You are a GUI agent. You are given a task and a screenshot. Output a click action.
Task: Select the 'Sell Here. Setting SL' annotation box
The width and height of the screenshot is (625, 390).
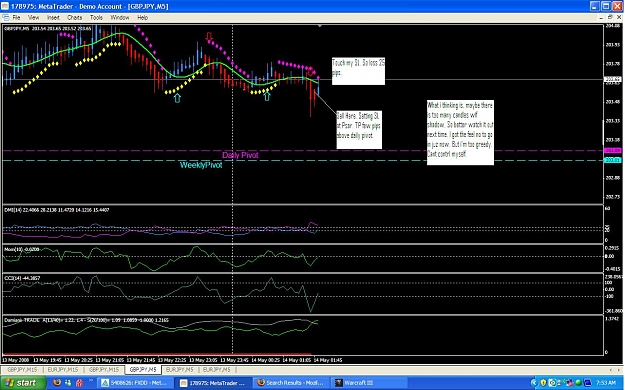click(x=359, y=130)
